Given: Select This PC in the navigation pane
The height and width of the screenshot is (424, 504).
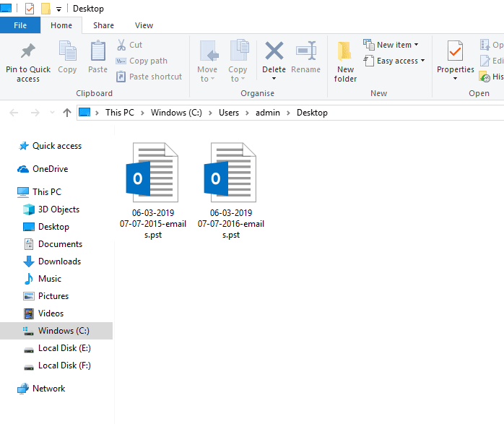Looking at the screenshot, I should pos(47,191).
